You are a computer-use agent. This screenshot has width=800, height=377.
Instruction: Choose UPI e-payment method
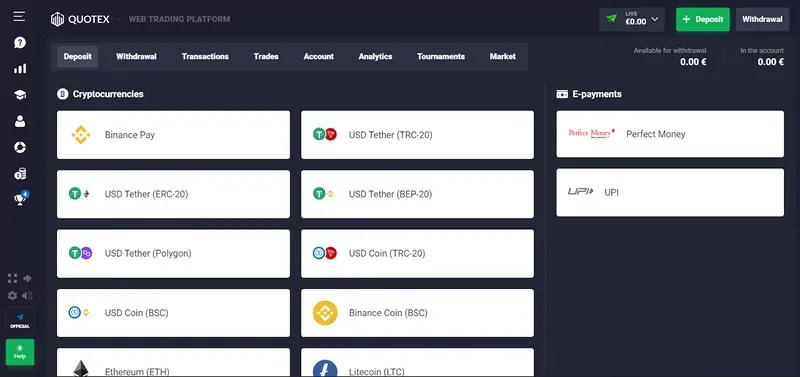[670, 192]
